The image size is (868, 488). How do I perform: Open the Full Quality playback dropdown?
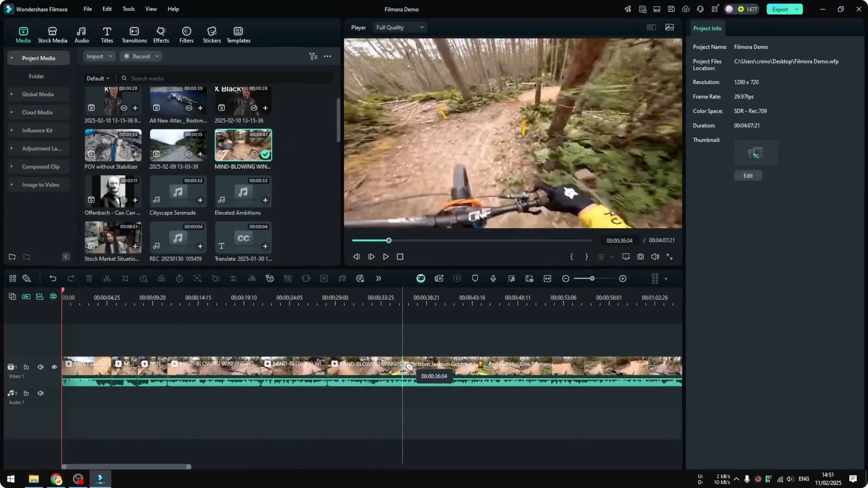[399, 27]
